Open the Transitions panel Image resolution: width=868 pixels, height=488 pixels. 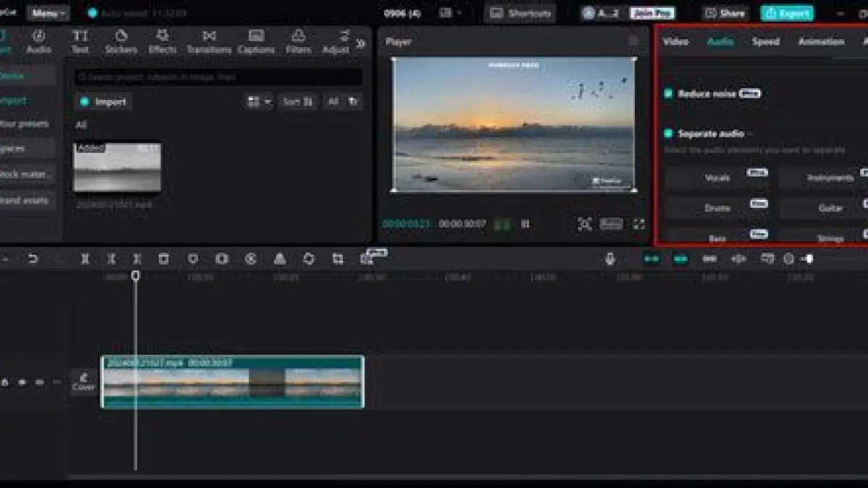(x=209, y=41)
